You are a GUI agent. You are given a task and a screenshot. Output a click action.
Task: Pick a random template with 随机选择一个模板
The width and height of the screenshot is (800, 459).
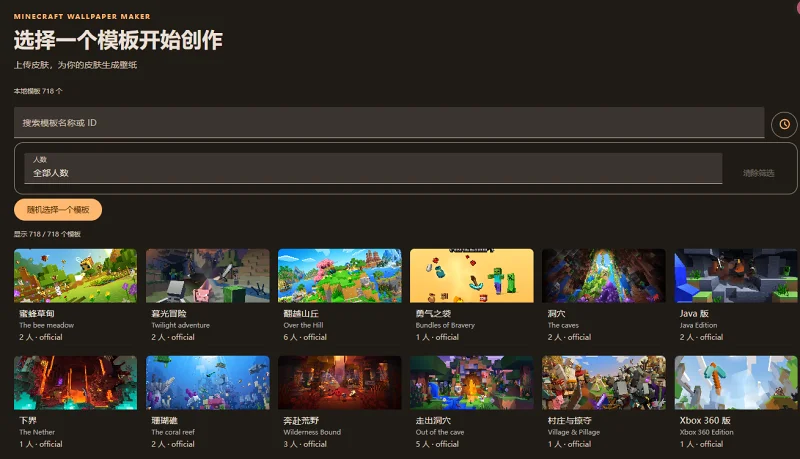pos(58,210)
